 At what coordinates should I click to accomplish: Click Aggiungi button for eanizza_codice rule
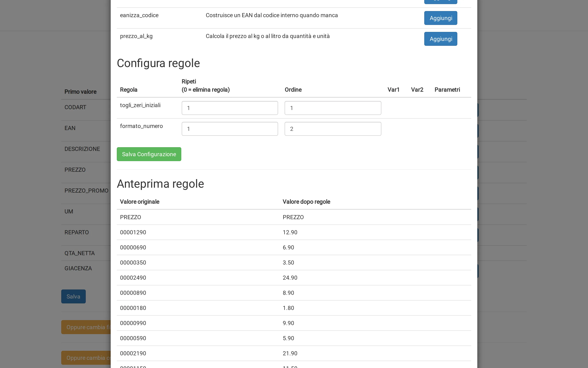[441, 18]
